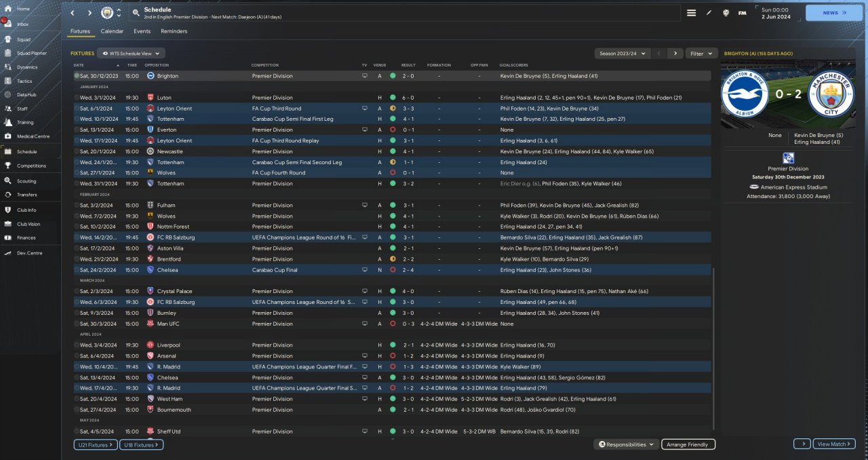Open the Tactics sidebar icon

click(x=8, y=81)
